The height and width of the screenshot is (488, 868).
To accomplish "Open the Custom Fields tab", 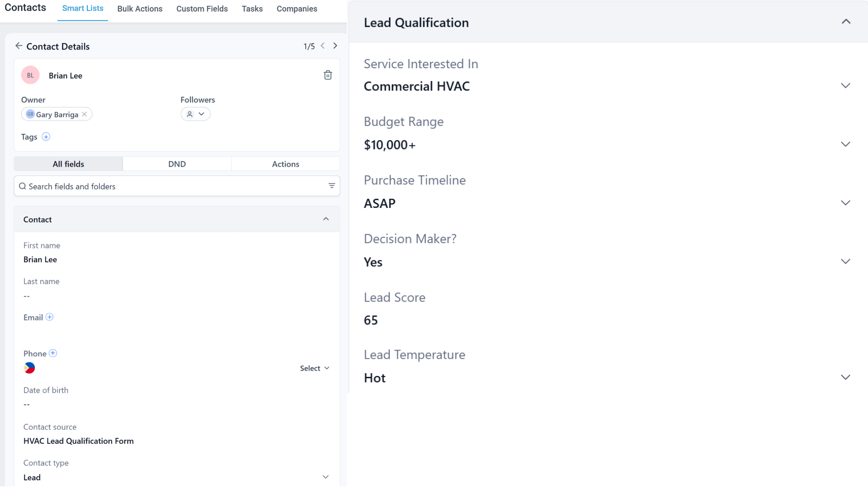I will (202, 9).
